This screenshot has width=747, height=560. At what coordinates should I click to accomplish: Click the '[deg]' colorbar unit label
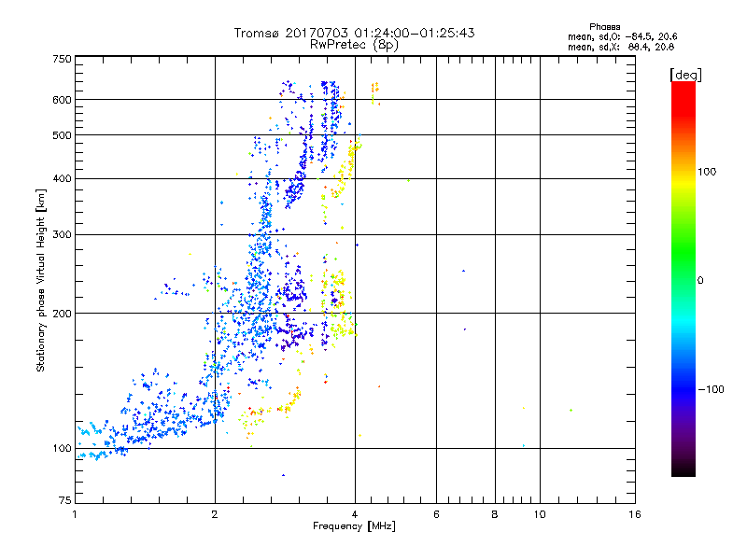685,75
